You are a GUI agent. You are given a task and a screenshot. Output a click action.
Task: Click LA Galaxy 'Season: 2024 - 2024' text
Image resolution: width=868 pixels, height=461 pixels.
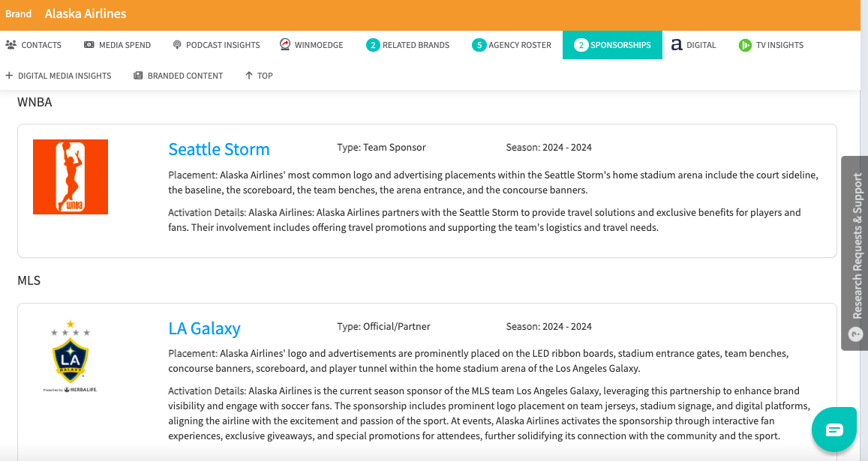click(x=548, y=327)
